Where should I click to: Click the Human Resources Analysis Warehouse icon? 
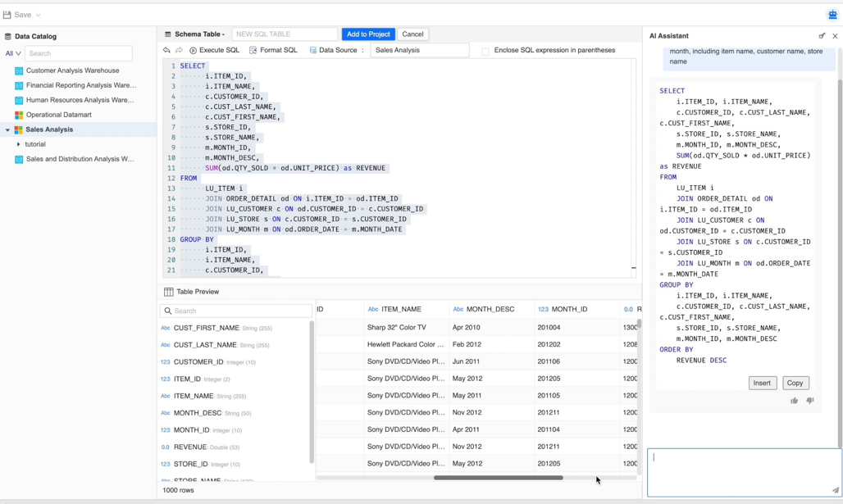click(19, 100)
